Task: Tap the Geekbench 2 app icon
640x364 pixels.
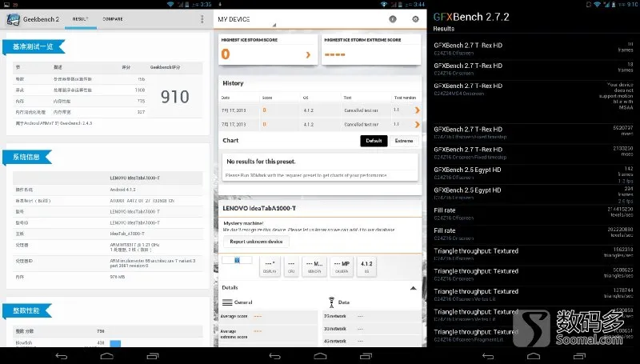Action: 13,19
